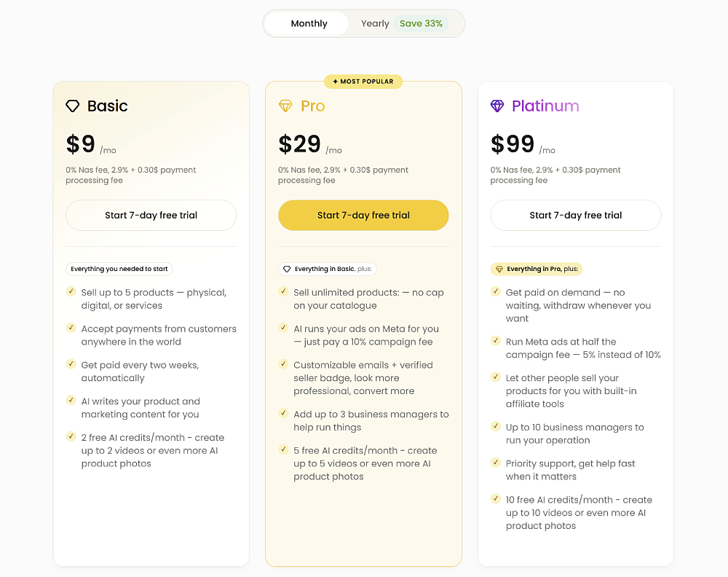
Task: Click diamond icon in Everything in Basic badge
Action: coord(287,269)
